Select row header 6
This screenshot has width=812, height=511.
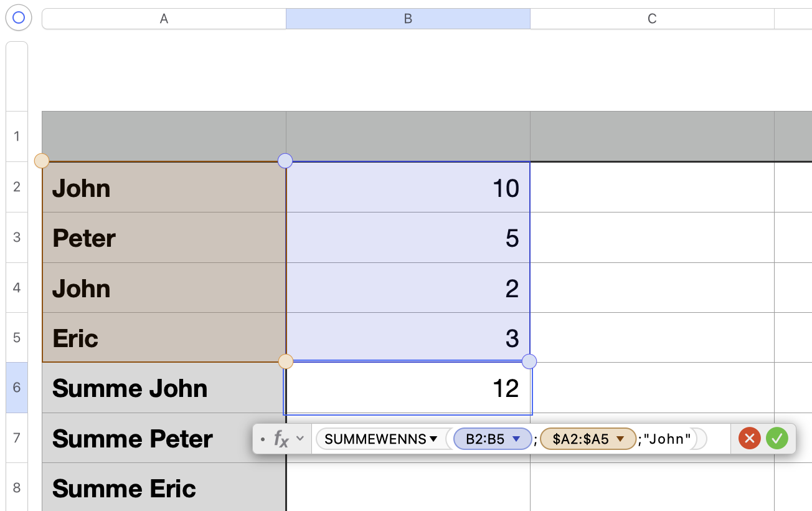click(x=17, y=388)
